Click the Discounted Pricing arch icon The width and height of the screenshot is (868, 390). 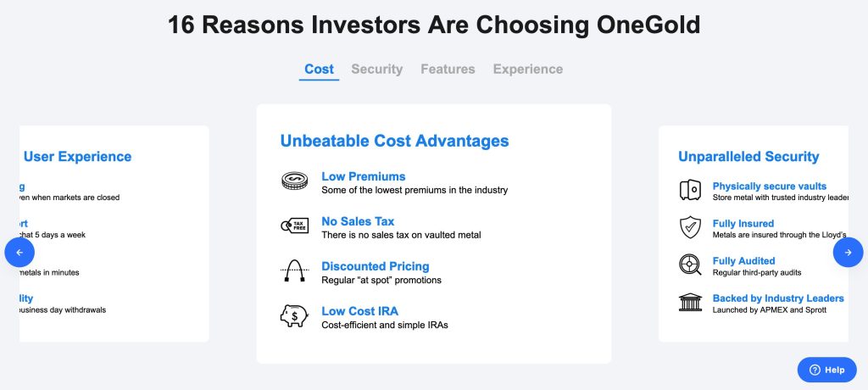click(x=293, y=271)
